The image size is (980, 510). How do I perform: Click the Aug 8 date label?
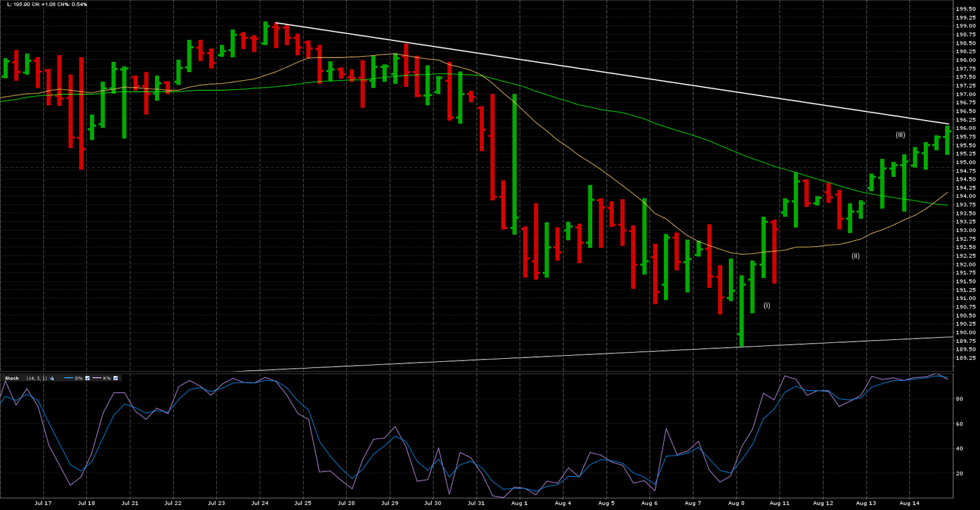click(x=736, y=503)
